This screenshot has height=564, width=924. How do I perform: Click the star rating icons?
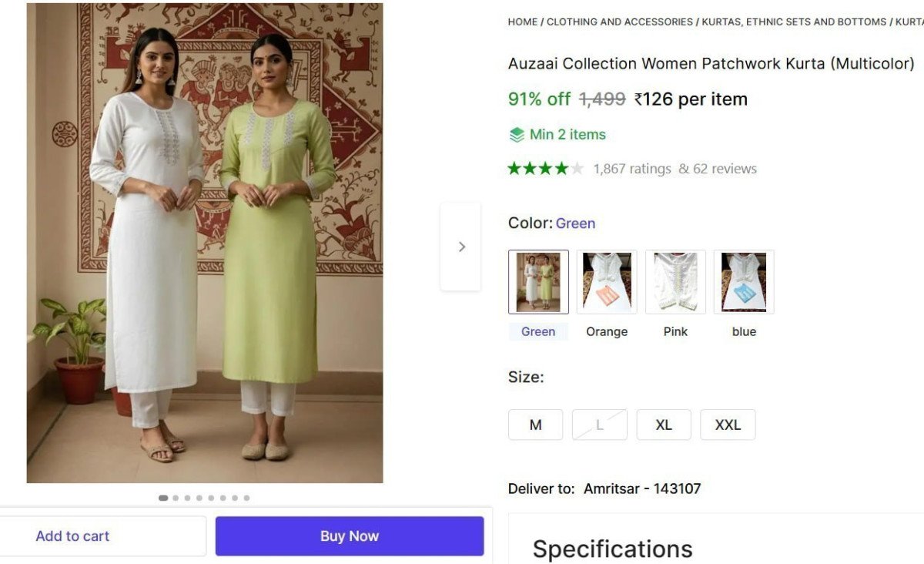[545, 169]
